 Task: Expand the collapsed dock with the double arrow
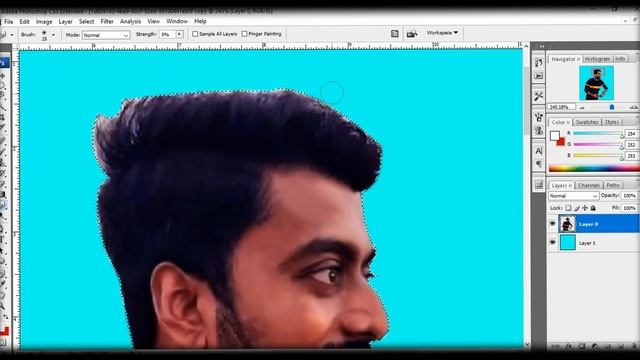[542, 47]
